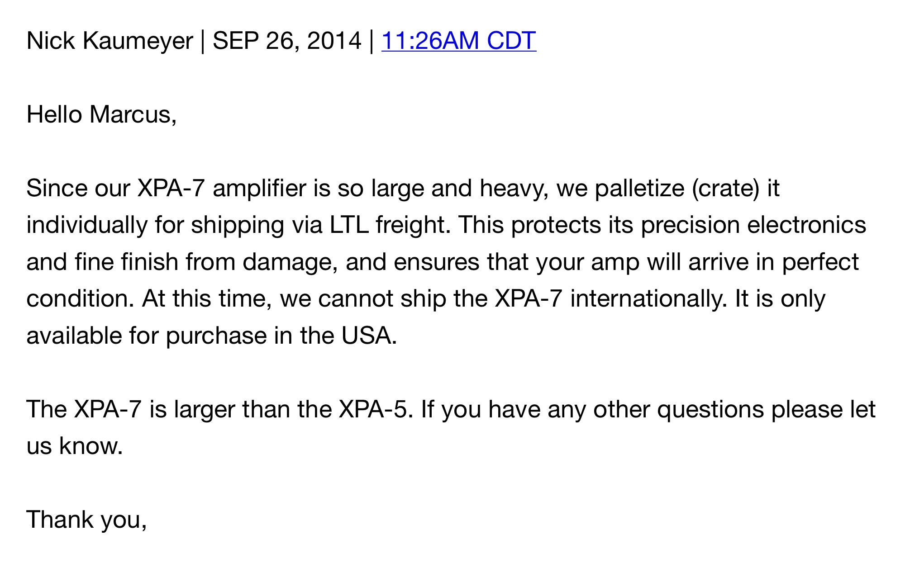Click the word "condition." starting a line

80,299
